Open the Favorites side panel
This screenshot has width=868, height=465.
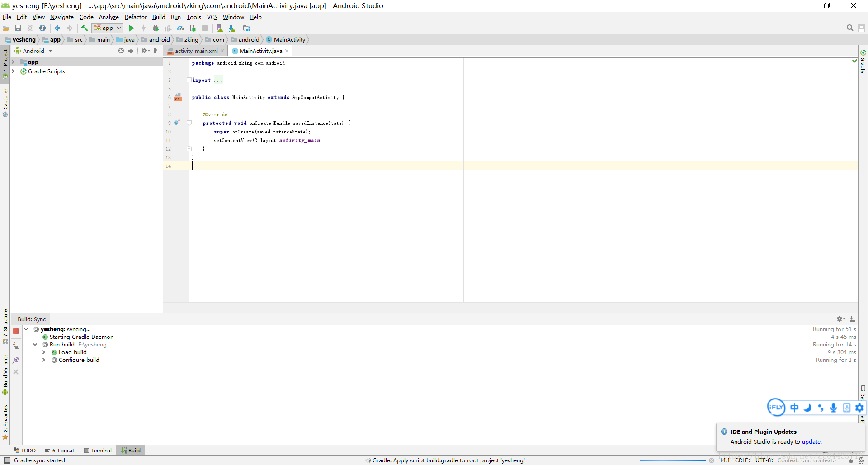point(5,422)
